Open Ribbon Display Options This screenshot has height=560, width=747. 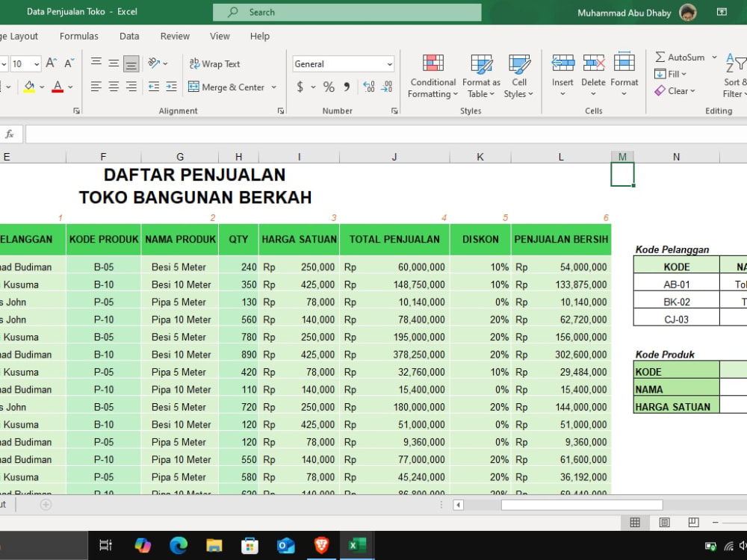722,12
